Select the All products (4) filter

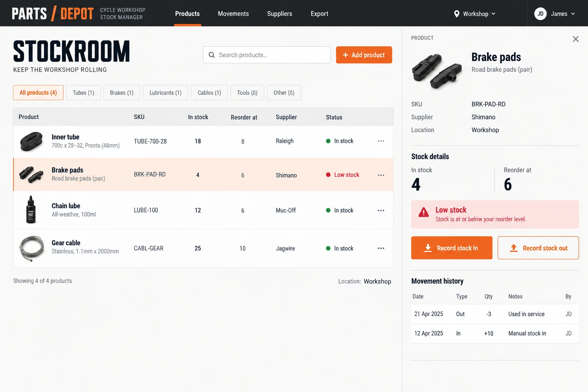(38, 93)
